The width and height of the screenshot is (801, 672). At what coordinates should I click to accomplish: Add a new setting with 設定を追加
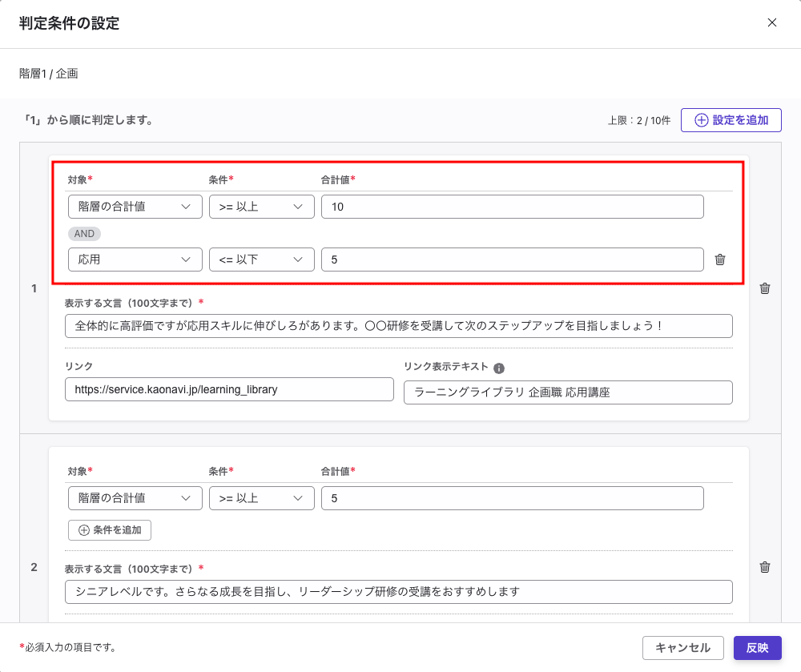pos(731,119)
